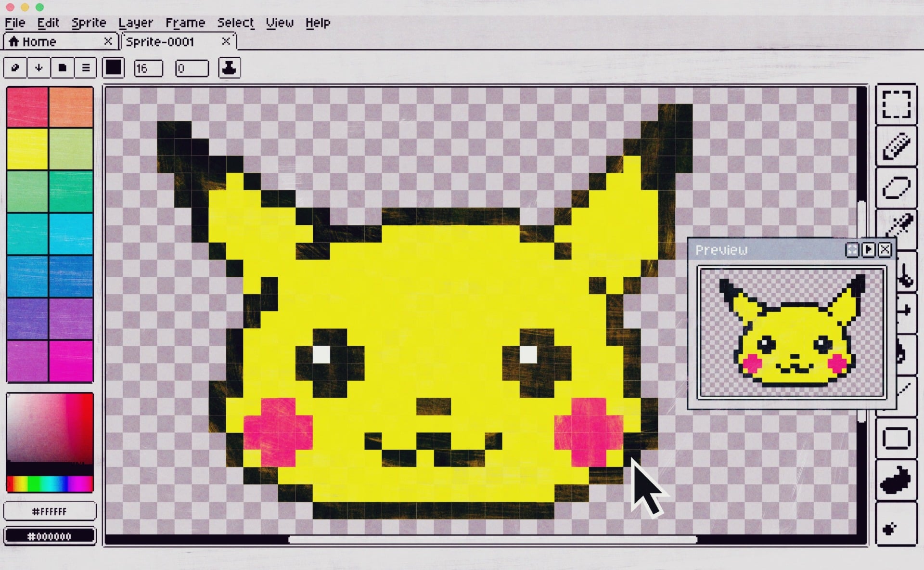The width and height of the screenshot is (924, 570).
Task: Select the blob contour tool
Action: pyautogui.click(x=896, y=481)
